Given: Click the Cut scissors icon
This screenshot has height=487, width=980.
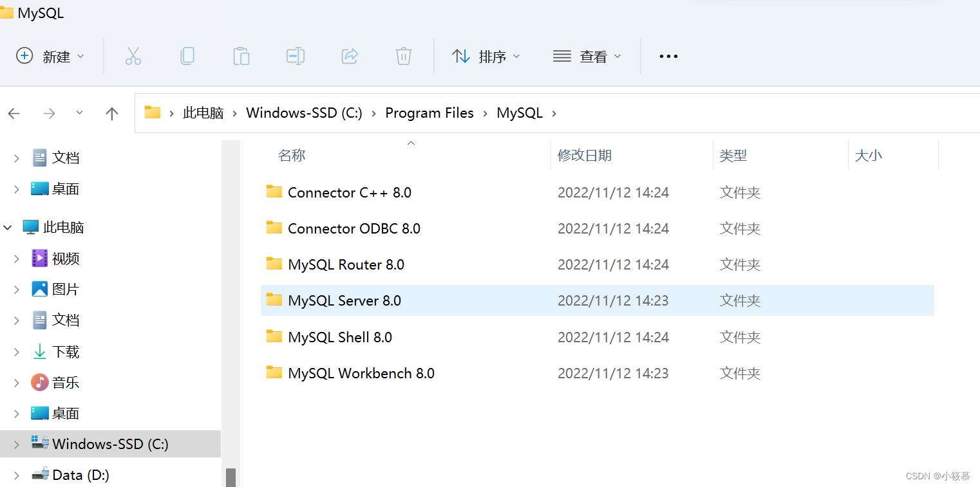Looking at the screenshot, I should pos(133,56).
